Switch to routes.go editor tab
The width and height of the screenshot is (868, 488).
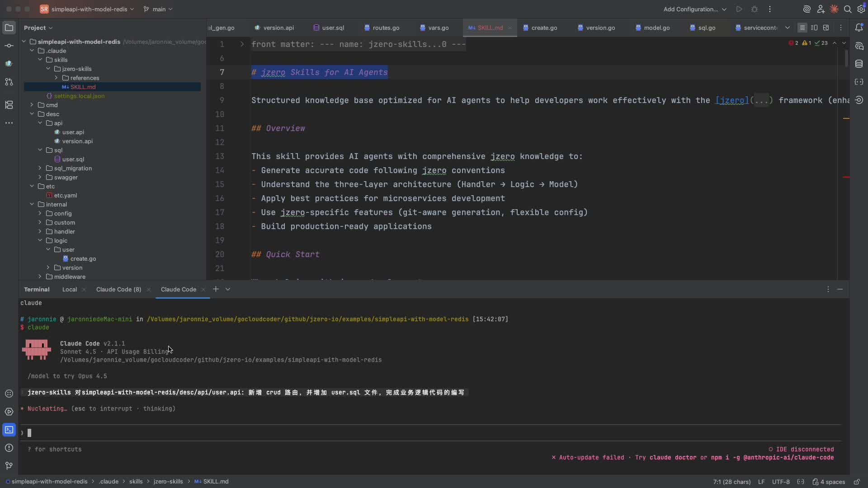[382, 28]
